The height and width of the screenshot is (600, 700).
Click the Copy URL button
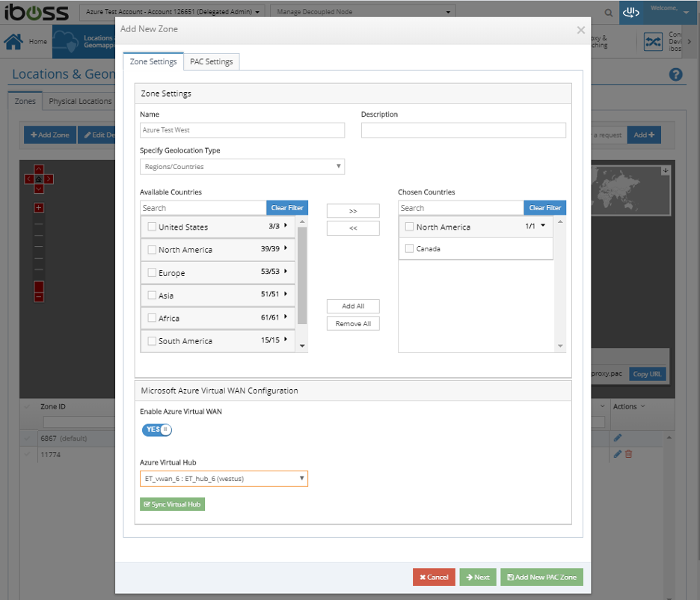(648, 374)
